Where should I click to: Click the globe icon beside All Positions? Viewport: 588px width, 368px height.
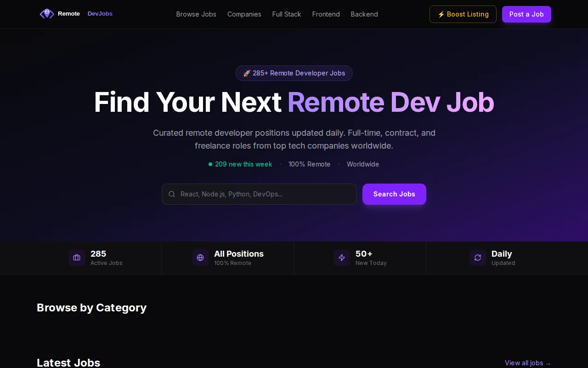(x=200, y=258)
